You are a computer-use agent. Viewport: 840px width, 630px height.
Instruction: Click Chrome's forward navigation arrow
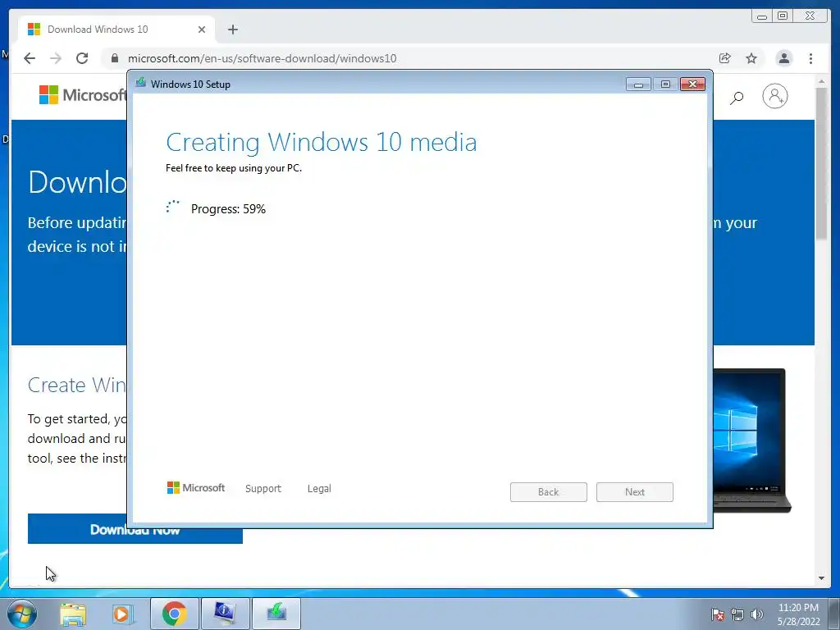point(56,58)
